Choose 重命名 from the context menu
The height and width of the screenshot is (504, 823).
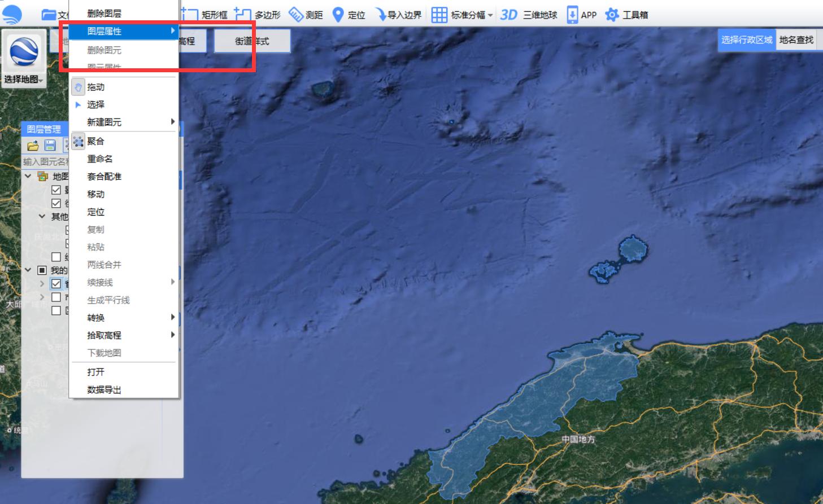coord(100,159)
